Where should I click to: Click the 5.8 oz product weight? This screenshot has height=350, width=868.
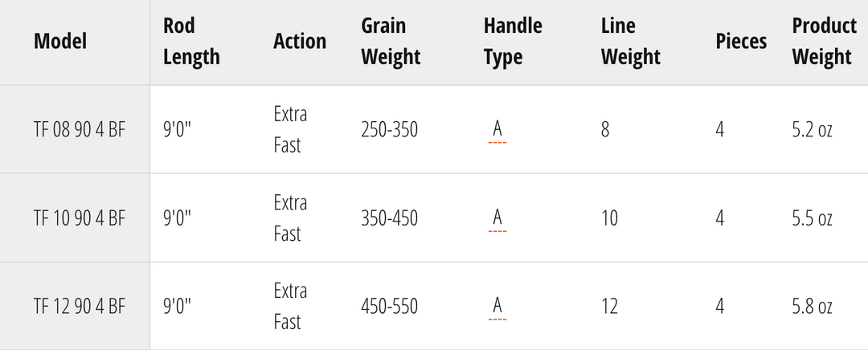(x=812, y=307)
